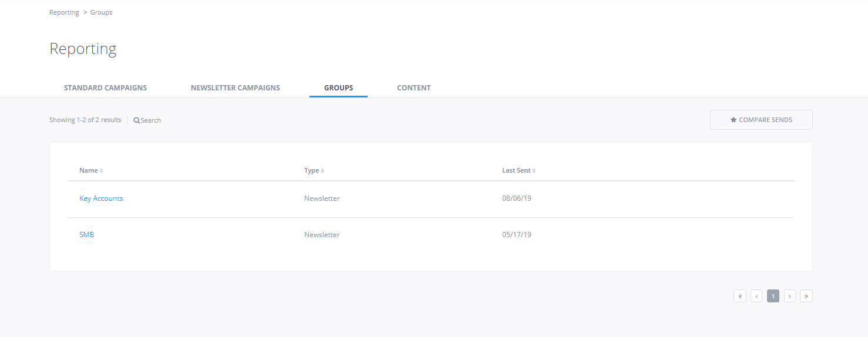Select page 1 in pagination
868x337 pixels.
773,296
